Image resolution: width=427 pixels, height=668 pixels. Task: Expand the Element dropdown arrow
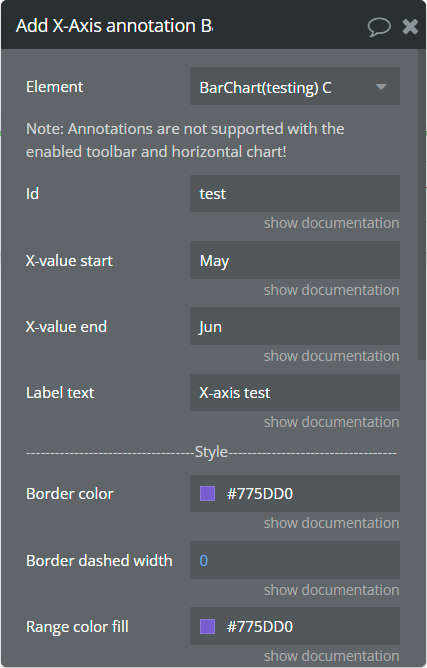(x=381, y=87)
